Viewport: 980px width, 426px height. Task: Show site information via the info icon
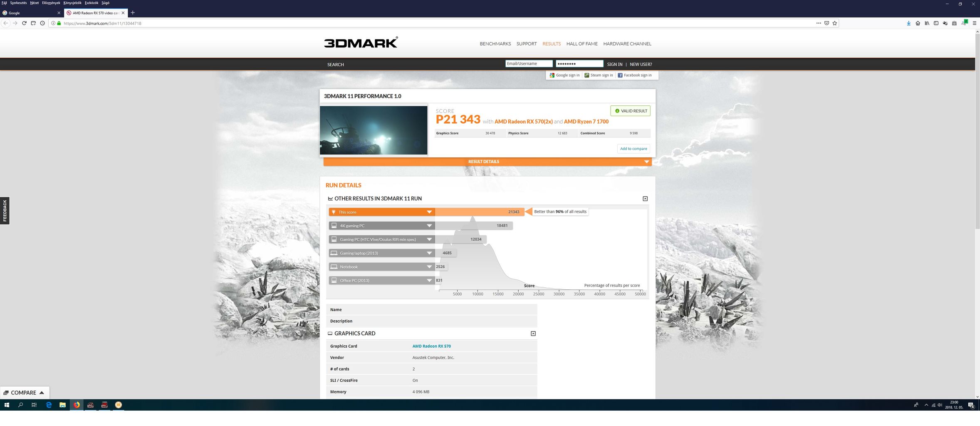click(x=53, y=23)
